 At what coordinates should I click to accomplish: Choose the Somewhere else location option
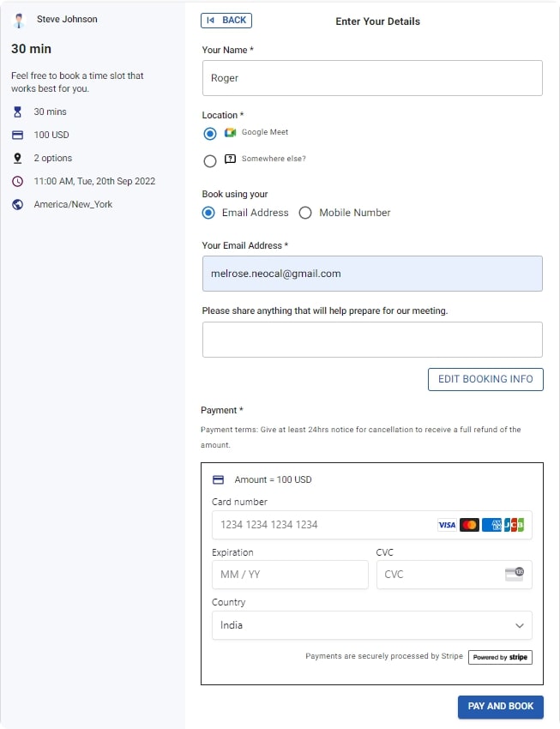coord(210,160)
